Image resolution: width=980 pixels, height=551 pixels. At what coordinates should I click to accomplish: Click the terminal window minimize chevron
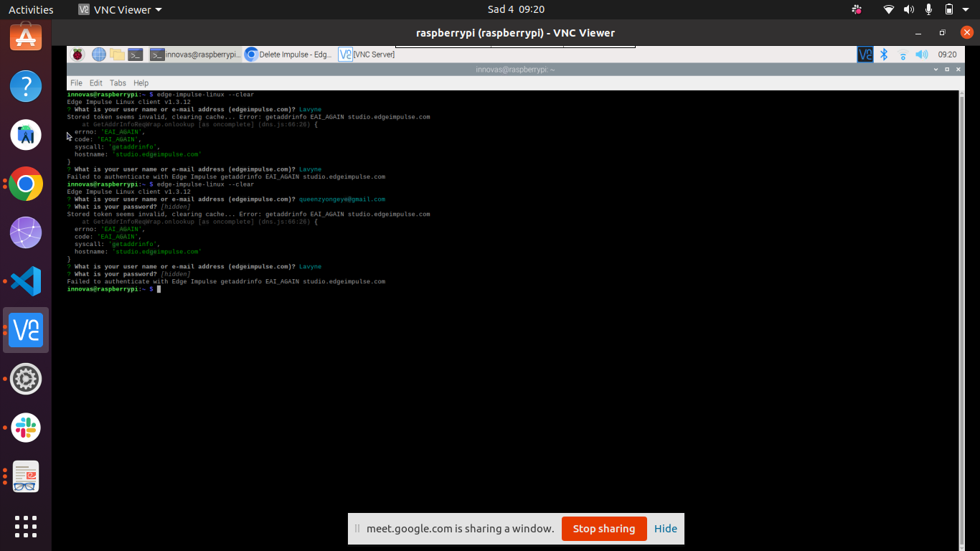point(936,70)
